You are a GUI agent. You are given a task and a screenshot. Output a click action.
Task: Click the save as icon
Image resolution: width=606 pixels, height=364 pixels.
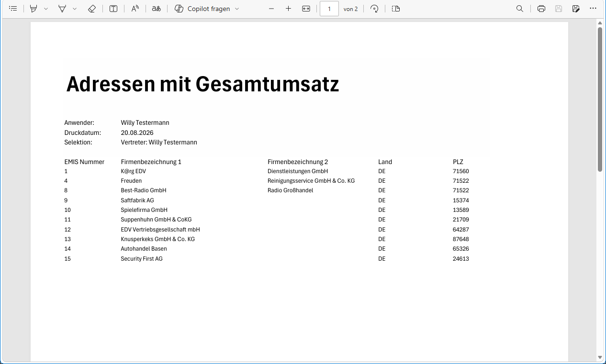point(576,9)
